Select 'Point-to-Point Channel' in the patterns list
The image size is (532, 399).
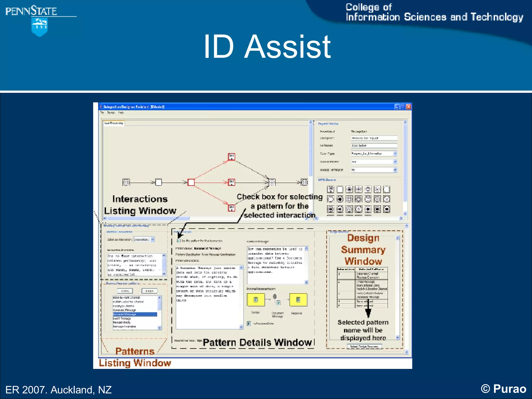(135, 297)
